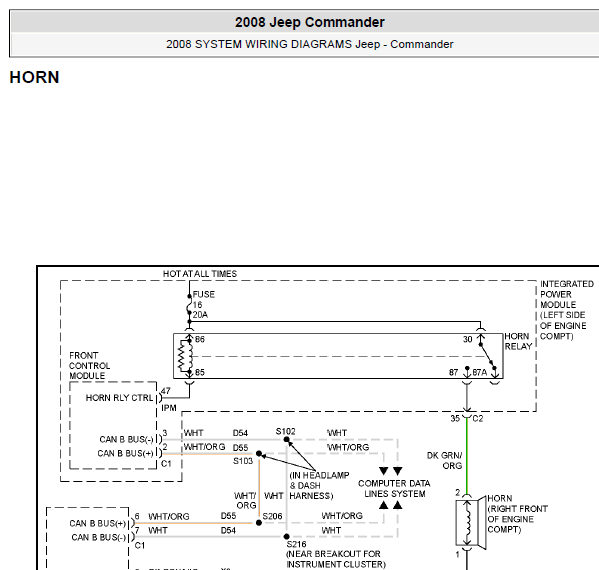Click the fuse 16 symbol
The height and width of the screenshot is (570, 599).
pyautogui.click(x=189, y=304)
